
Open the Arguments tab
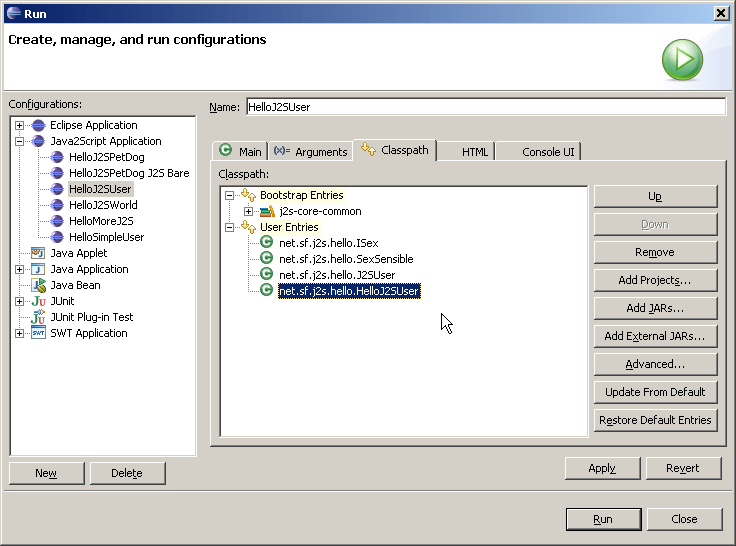coord(310,151)
